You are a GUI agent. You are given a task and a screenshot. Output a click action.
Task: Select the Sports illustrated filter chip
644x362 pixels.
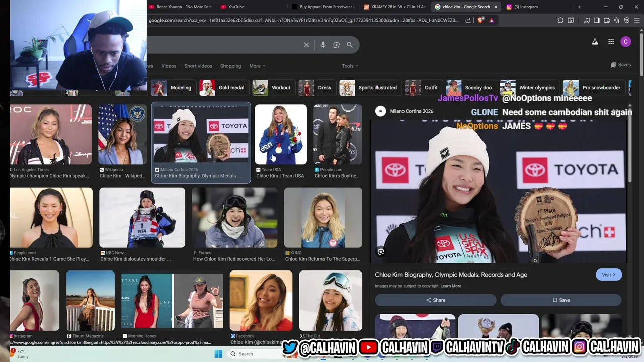tap(370, 87)
